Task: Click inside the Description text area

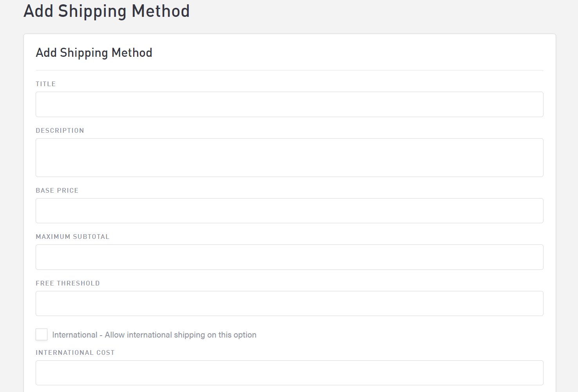Action: (289, 157)
